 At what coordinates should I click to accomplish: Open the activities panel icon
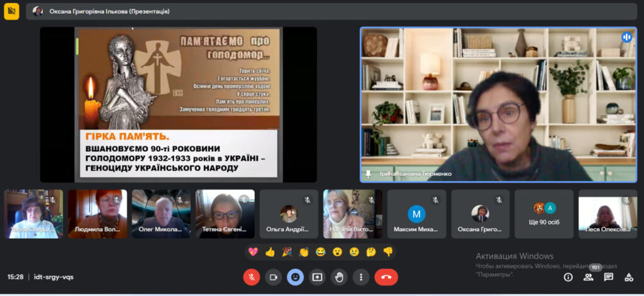pos(628,277)
